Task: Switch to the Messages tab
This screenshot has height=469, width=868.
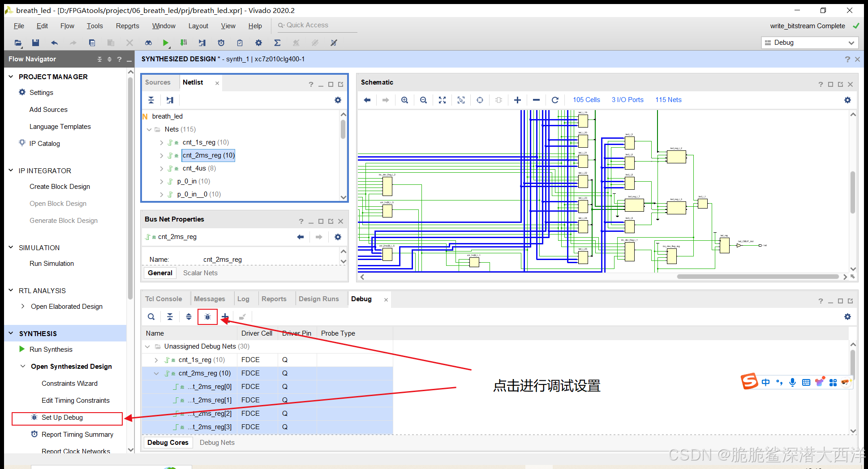Action: [209, 299]
